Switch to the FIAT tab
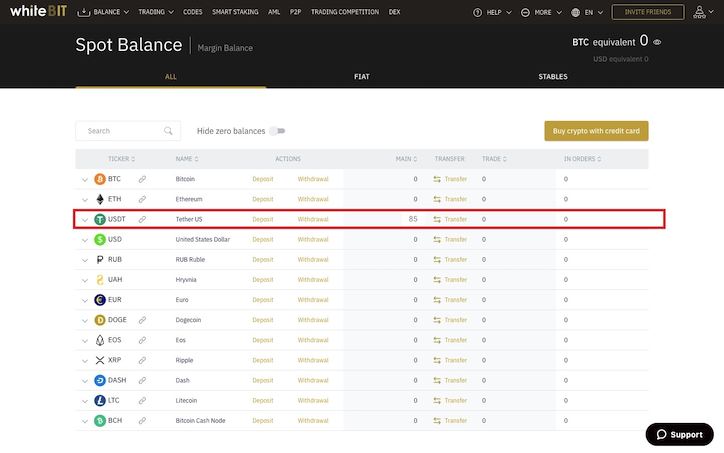 [x=362, y=77]
